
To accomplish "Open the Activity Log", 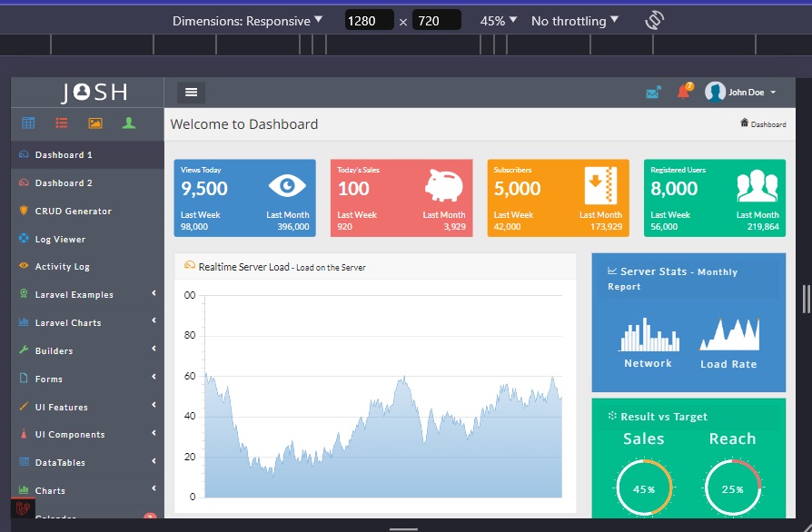I will pos(64,266).
